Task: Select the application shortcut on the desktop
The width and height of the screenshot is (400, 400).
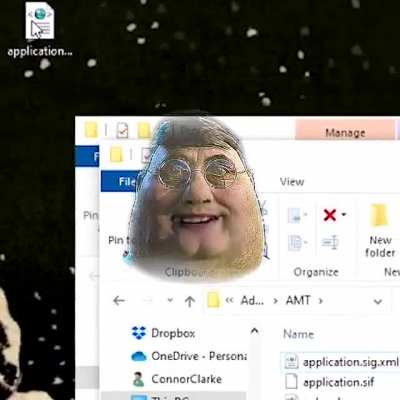Action: [x=40, y=30]
